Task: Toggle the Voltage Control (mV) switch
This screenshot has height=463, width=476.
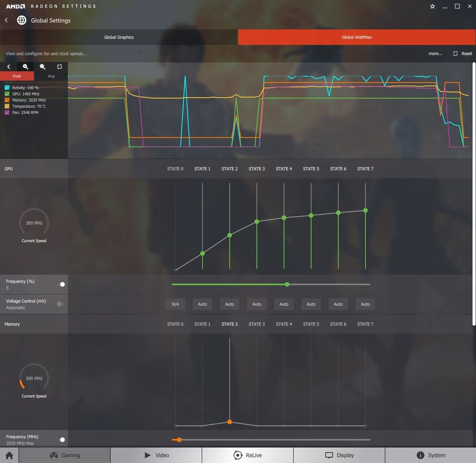Action: (61, 304)
